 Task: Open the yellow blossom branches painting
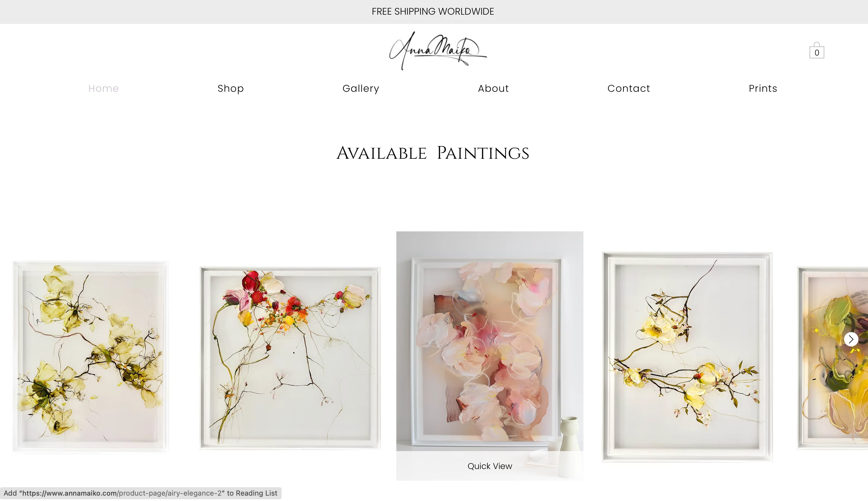click(x=687, y=357)
